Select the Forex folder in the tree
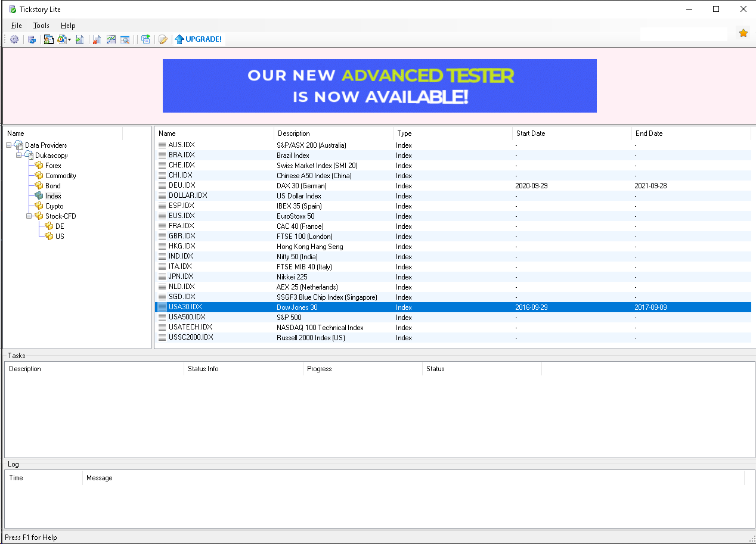The width and height of the screenshot is (756, 544). click(53, 166)
